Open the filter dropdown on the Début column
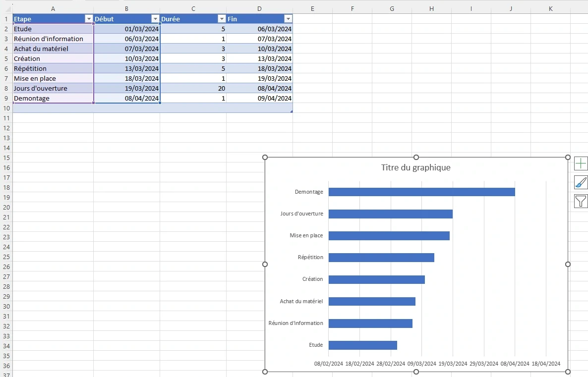588x377 pixels. [x=156, y=18]
